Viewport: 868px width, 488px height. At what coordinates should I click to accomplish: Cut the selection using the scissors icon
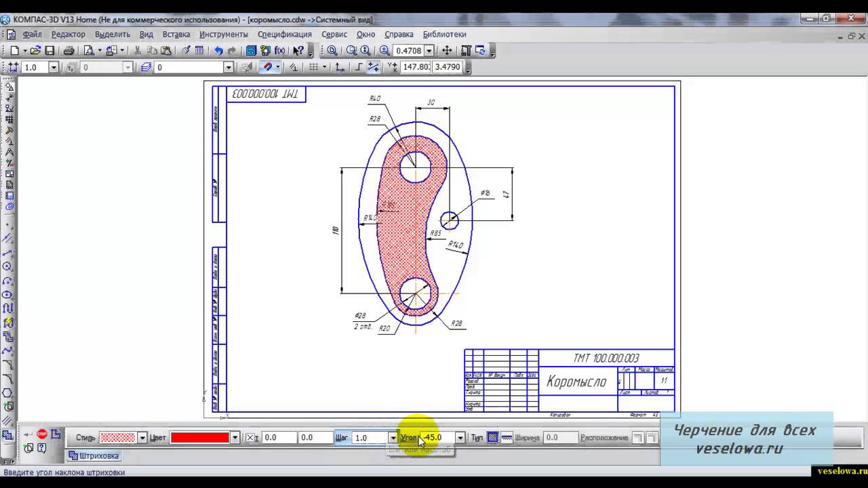pos(137,50)
